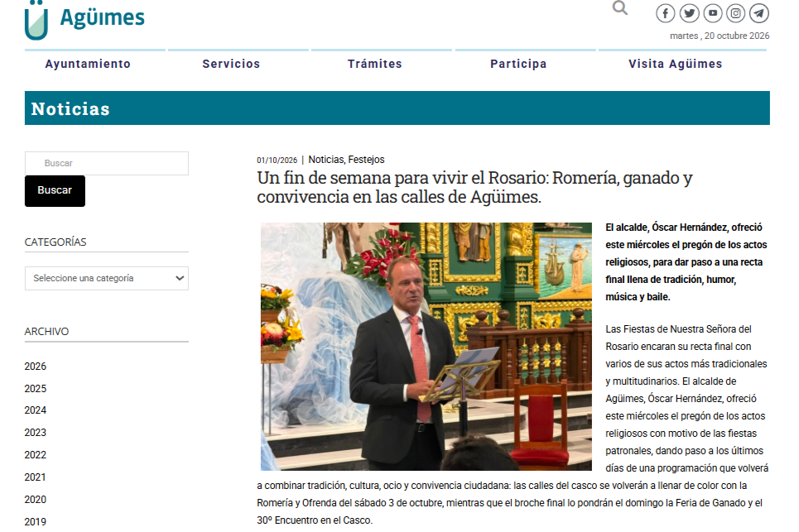Click the black Buscar button
This screenshot has width=799, height=532.
[55, 191]
